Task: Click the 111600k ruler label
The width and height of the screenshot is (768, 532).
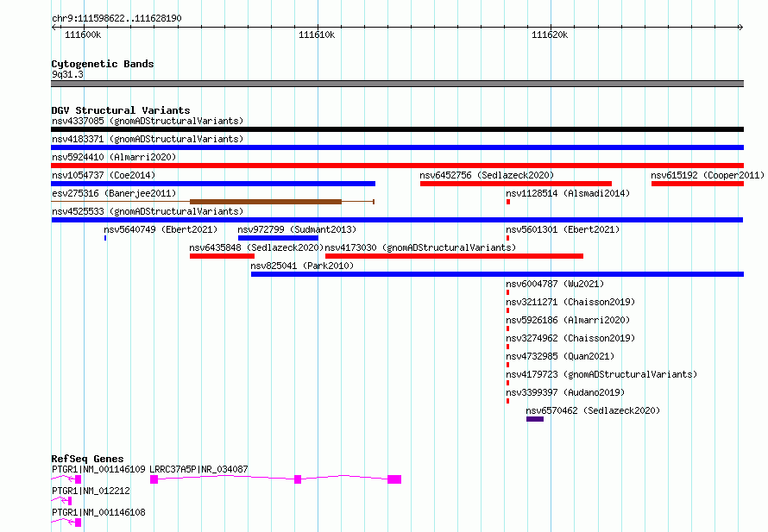Action: [x=83, y=34]
